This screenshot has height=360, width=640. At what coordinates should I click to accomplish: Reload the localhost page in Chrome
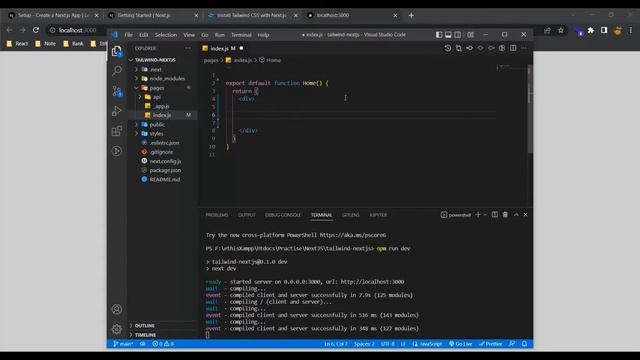pos(36,30)
